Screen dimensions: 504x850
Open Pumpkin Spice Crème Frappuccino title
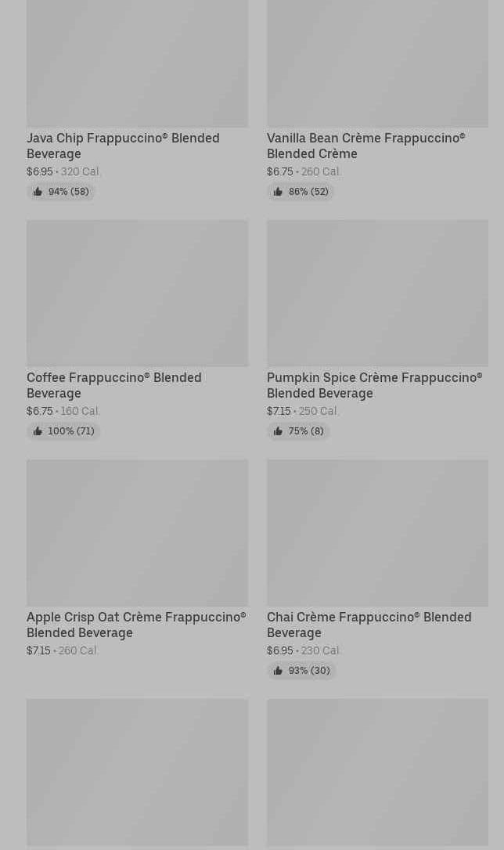[x=374, y=385]
